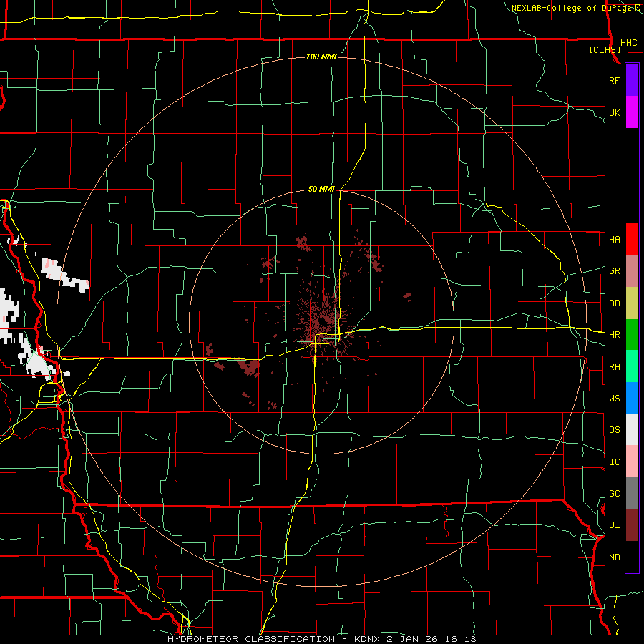Click the 'UK' legend label
644x644 pixels.
click(614, 112)
